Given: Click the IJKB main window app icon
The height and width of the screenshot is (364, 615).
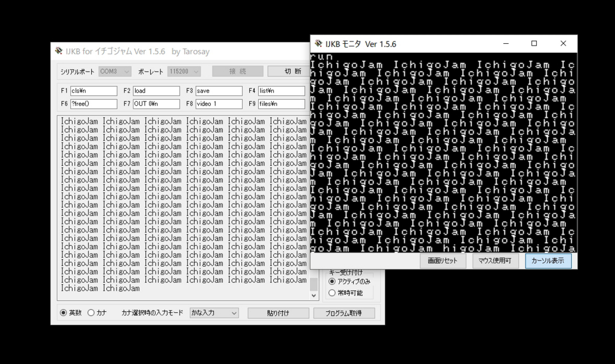Looking at the screenshot, I should (58, 50).
